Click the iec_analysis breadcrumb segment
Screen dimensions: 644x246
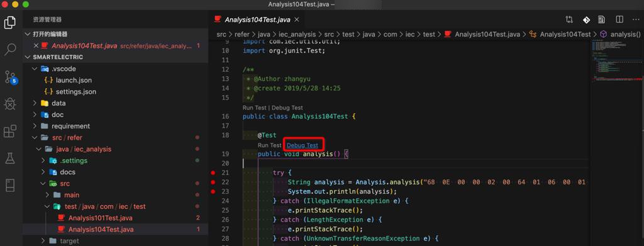click(x=297, y=35)
